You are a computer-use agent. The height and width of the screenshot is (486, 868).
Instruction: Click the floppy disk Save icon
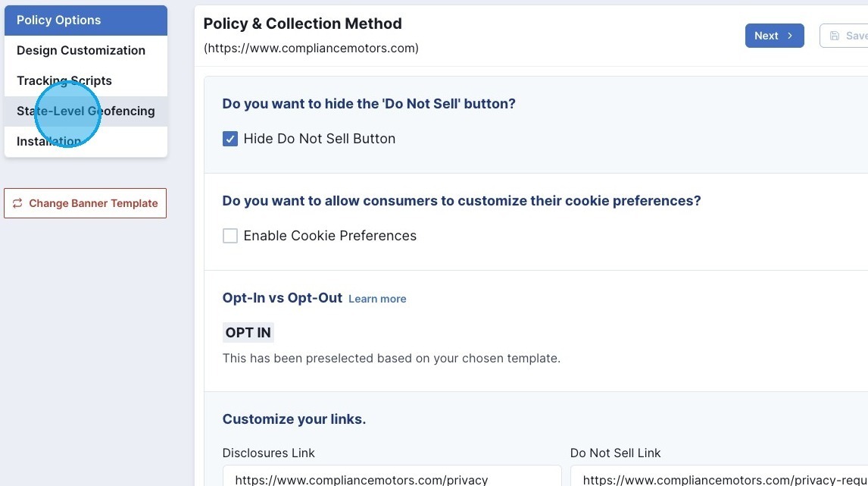tap(835, 35)
